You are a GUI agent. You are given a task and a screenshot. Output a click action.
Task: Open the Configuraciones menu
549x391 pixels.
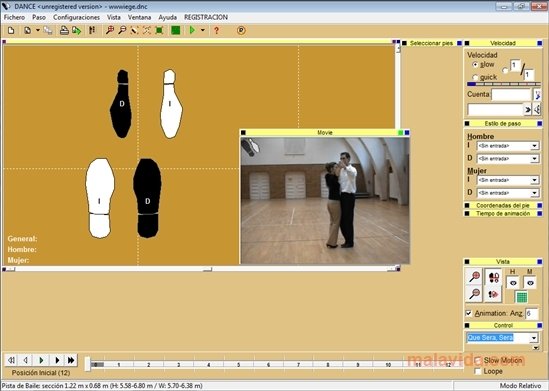point(76,17)
